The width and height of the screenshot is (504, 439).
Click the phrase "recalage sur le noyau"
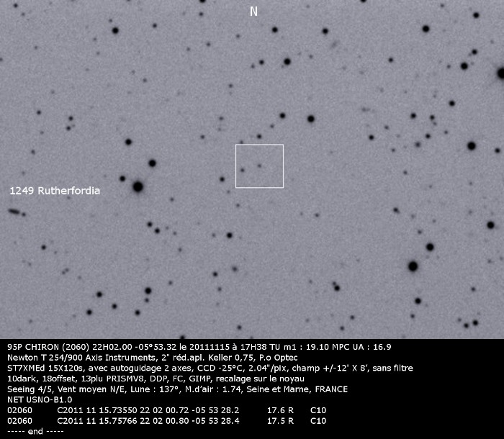[260, 379]
